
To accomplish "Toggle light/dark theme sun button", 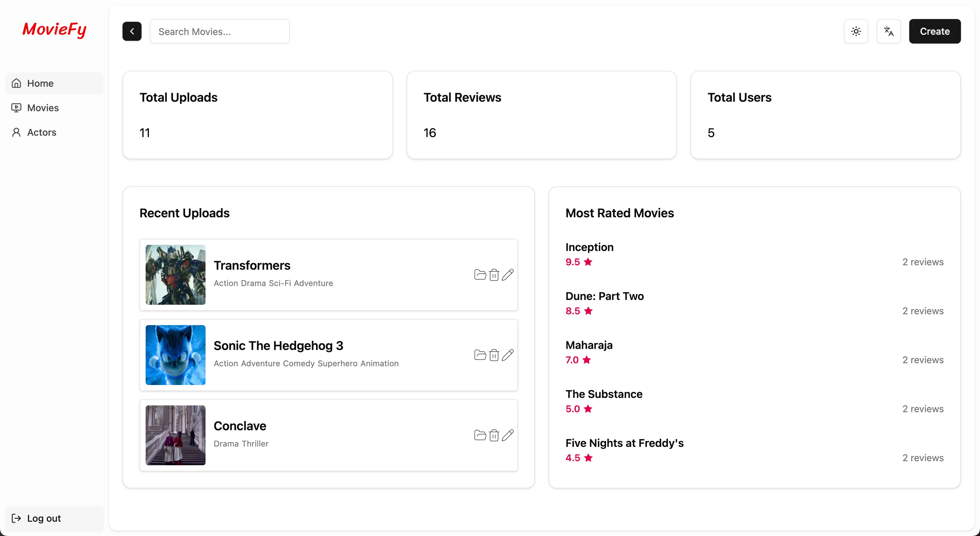I will click(856, 31).
